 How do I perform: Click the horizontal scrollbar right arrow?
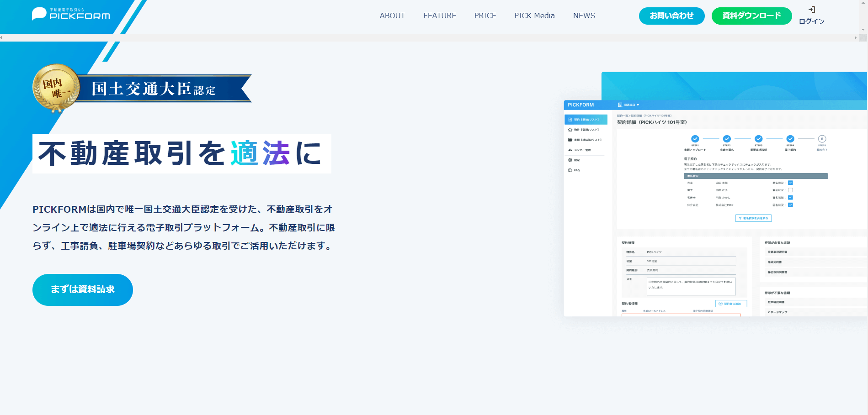coord(855,37)
